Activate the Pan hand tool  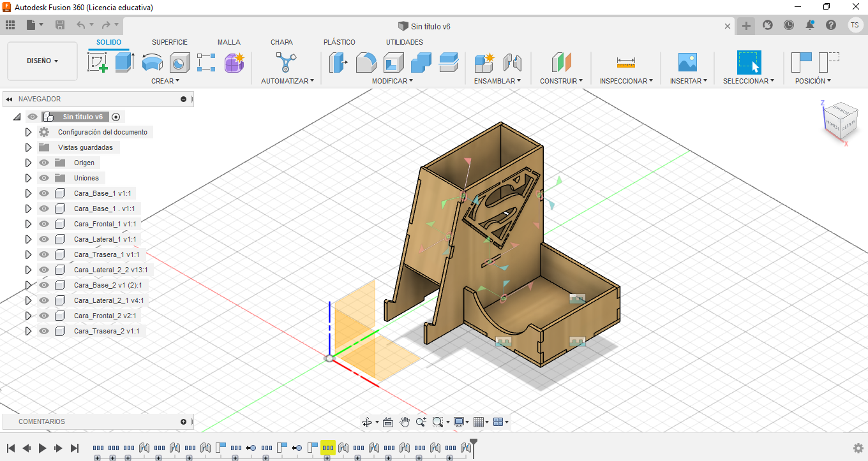coord(405,422)
